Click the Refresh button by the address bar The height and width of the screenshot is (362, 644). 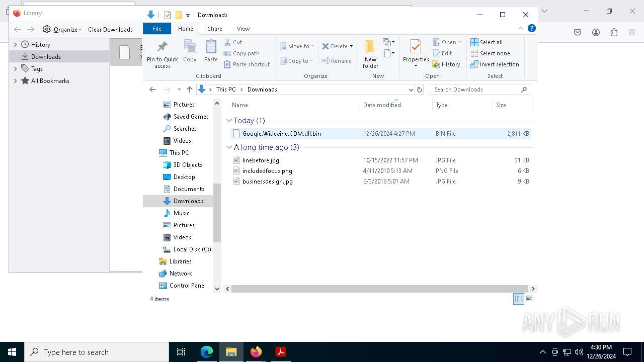tap(420, 89)
